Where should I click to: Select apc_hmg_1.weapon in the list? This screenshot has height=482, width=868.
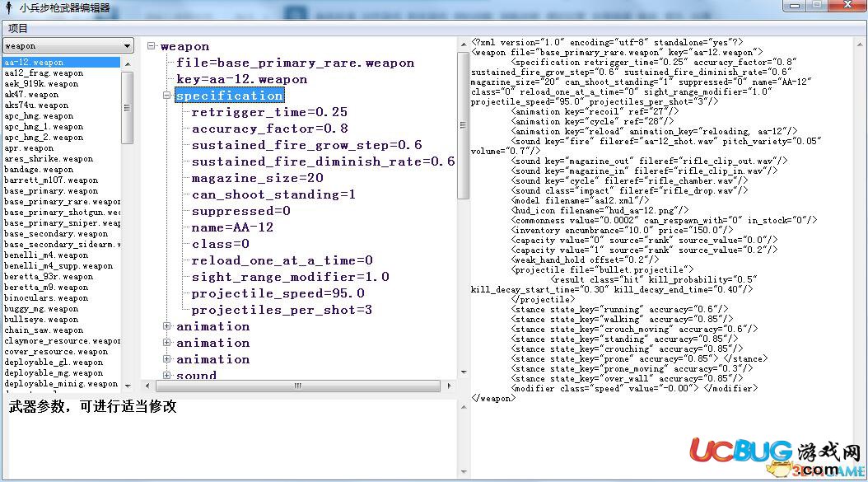tap(44, 126)
